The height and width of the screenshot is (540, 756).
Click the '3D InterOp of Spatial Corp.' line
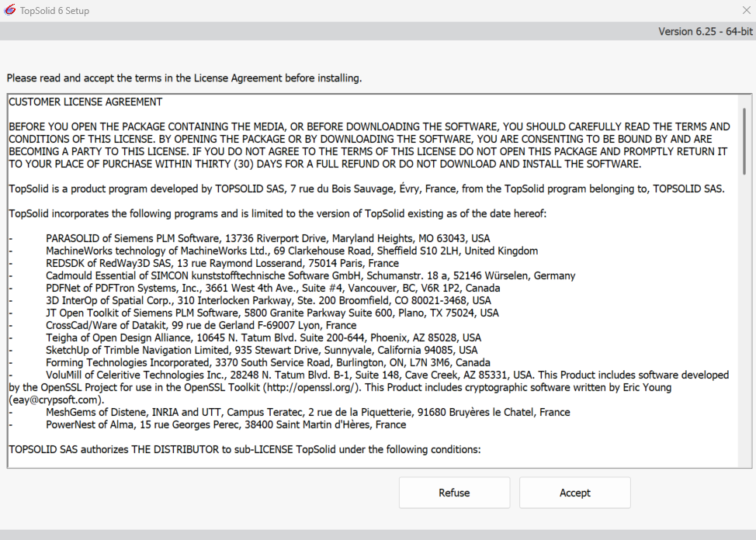click(269, 301)
